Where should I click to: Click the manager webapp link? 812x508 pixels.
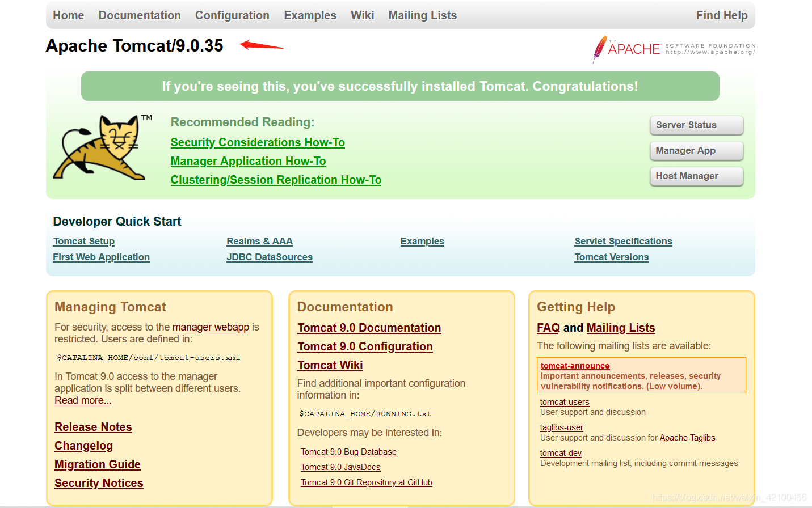(211, 327)
